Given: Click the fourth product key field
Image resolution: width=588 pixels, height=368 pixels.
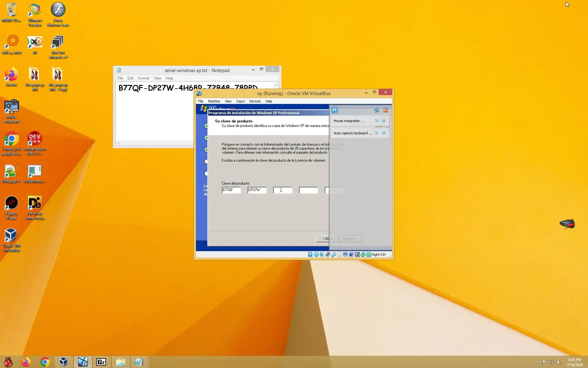Looking at the screenshot, I should (x=308, y=190).
